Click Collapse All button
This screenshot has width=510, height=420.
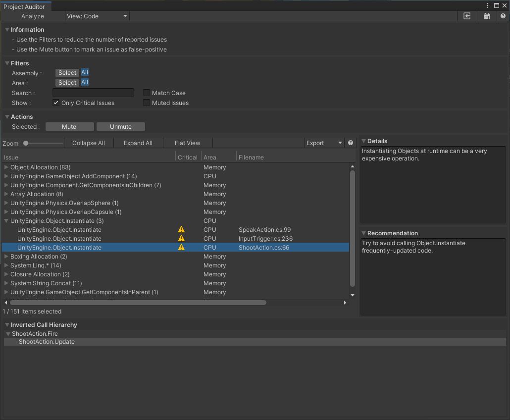tap(89, 143)
